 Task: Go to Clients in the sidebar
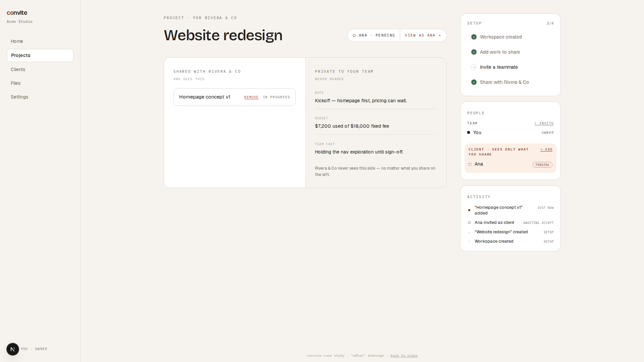pos(40,69)
